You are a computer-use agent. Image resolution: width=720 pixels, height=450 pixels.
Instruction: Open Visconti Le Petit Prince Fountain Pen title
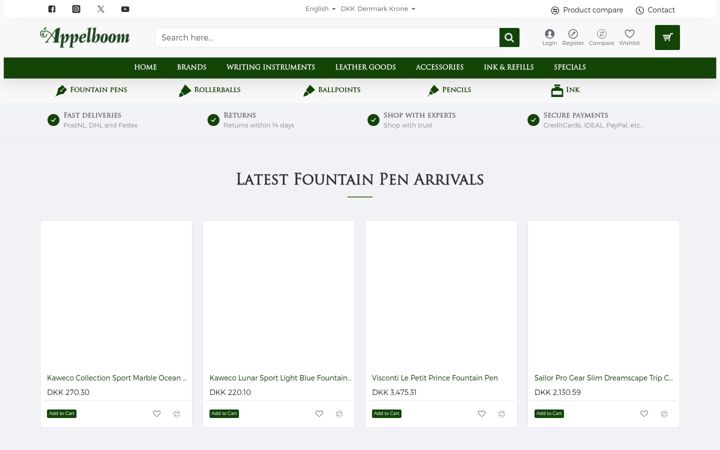(x=435, y=378)
